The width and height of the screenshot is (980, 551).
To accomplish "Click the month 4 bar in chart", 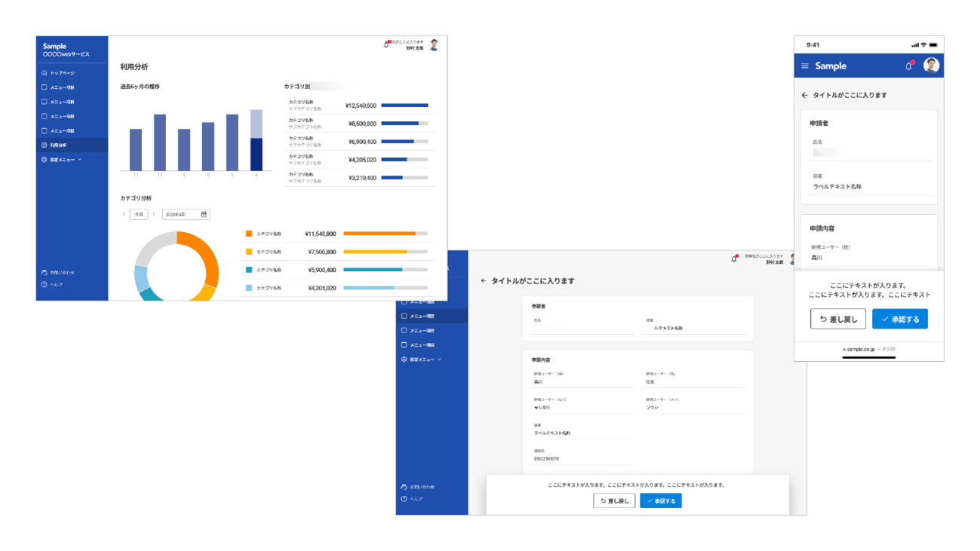I will [257, 141].
